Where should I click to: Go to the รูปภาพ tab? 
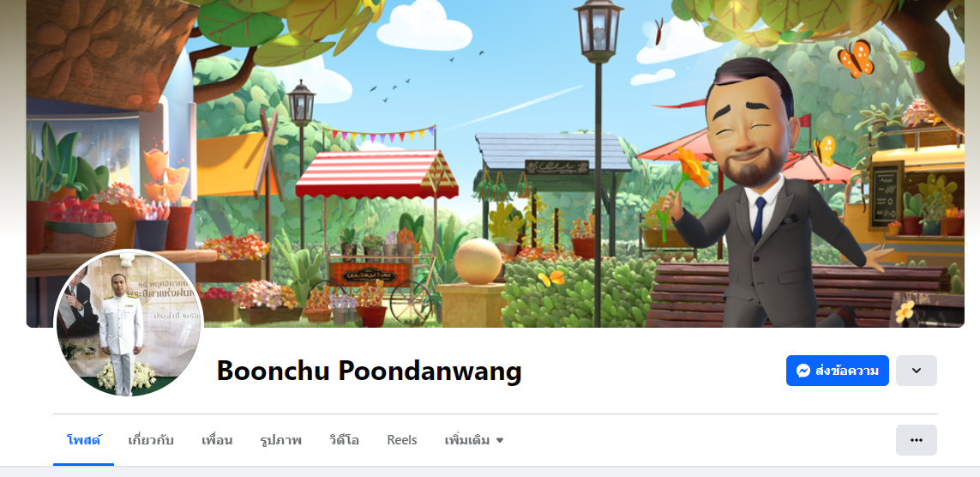pos(280,440)
